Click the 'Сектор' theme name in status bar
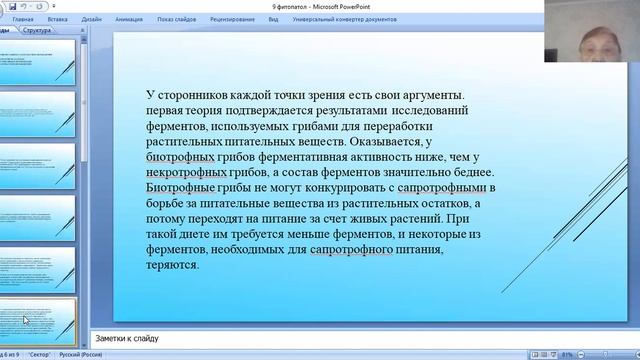Image resolution: width=640 pixels, height=360 pixels. pos(39,355)
